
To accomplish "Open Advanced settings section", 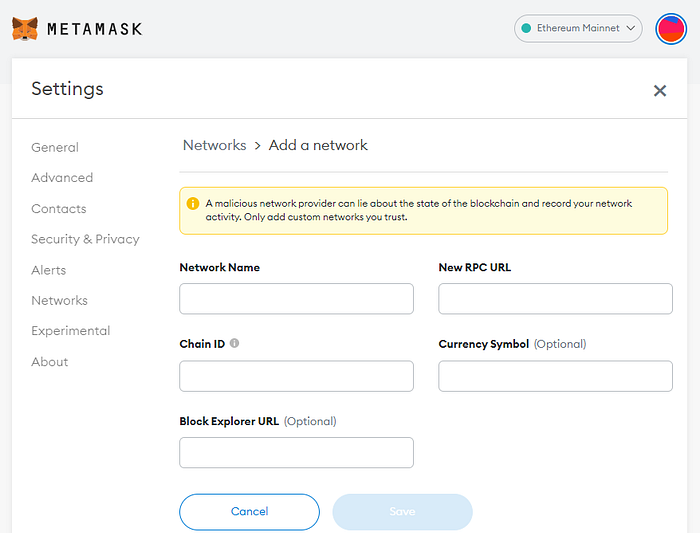I will pos(62,178).
